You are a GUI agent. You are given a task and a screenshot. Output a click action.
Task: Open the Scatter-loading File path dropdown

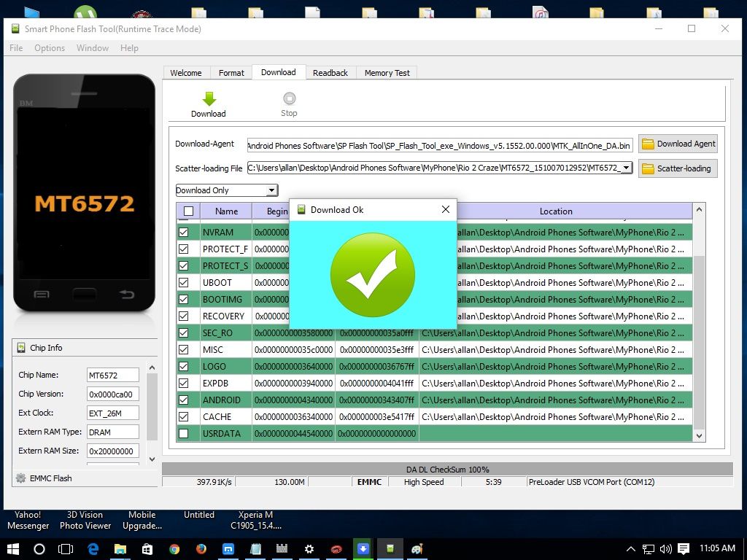point(626,168)
